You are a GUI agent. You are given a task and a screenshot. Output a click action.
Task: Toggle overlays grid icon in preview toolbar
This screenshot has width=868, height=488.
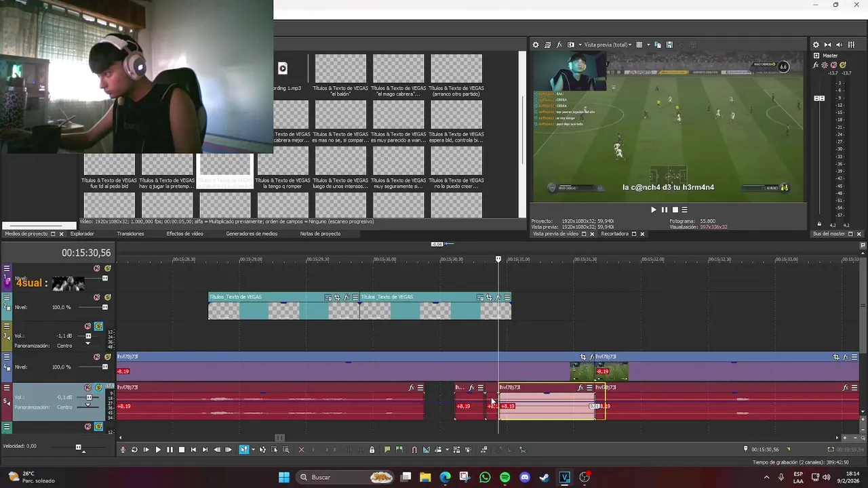[639, 45]
